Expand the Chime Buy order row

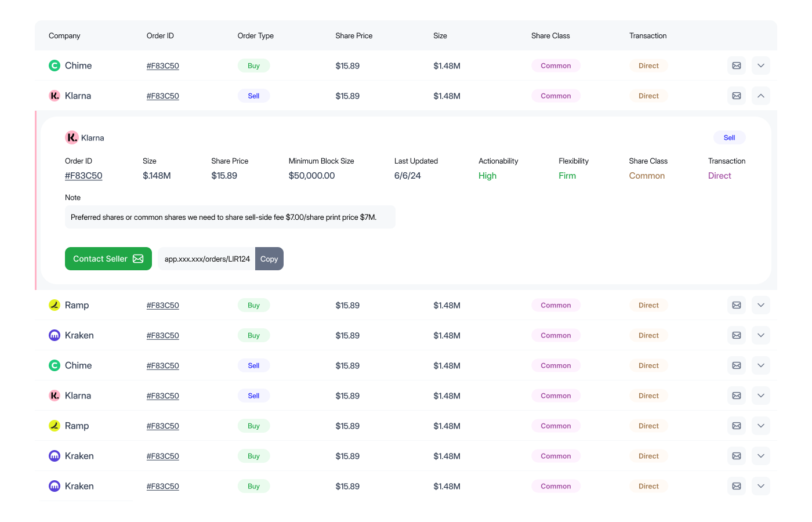click(761, 66)
